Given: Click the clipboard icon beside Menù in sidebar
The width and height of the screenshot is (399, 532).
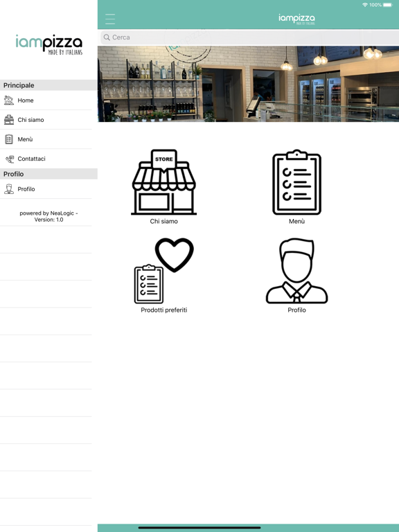Looking at the screenshot, I should pyautogui.click(x=9, y=139).
